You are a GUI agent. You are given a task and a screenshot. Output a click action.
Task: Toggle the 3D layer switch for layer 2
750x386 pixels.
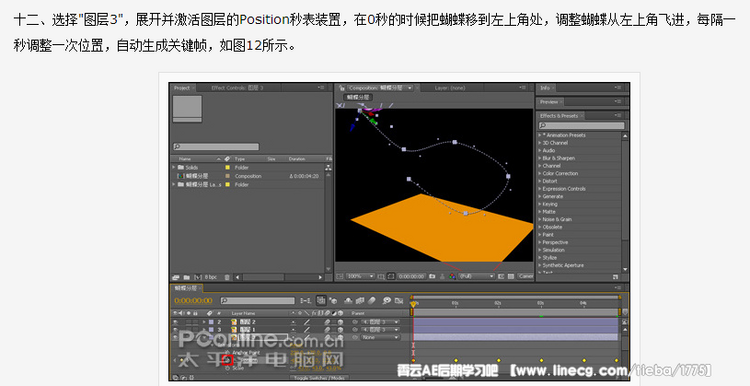[340, 322]
